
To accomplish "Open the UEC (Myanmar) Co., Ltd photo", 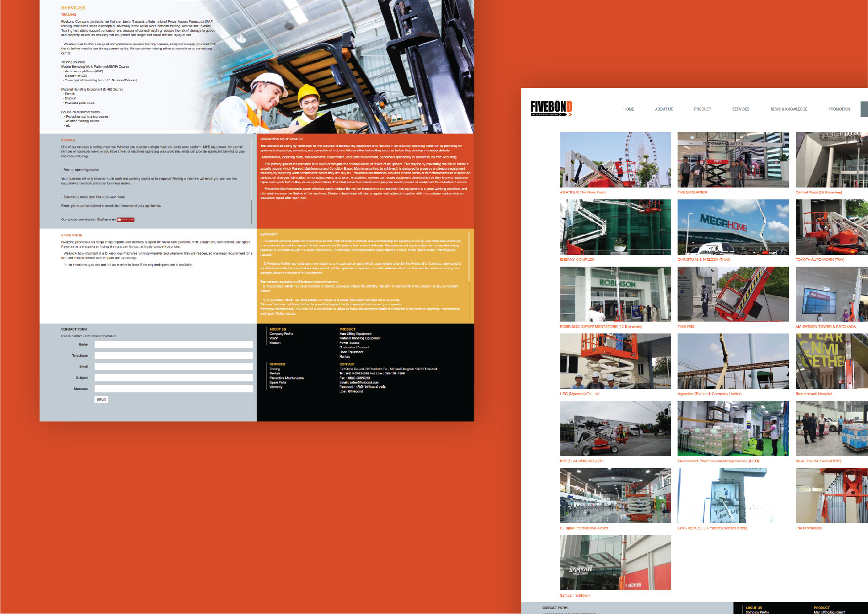I will (615, 361).
